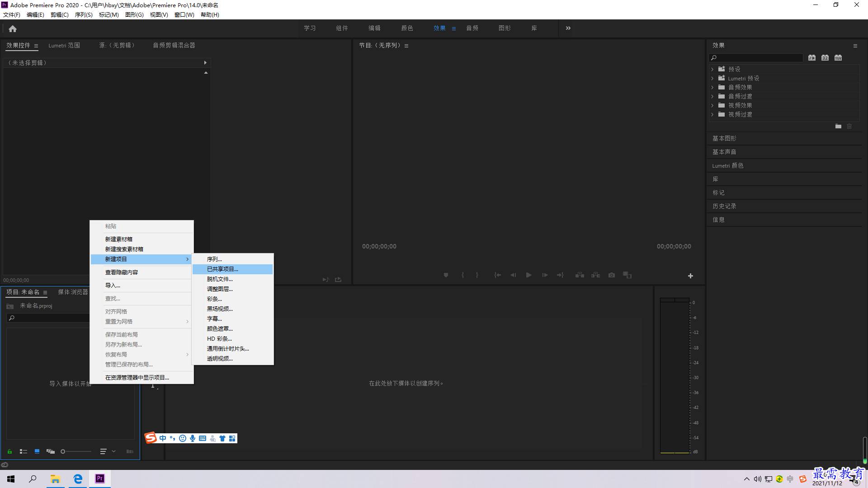The height and width of the screenshot is (488, 868).
Task: Mark In point in Program monitor
Action: point(462,275)
